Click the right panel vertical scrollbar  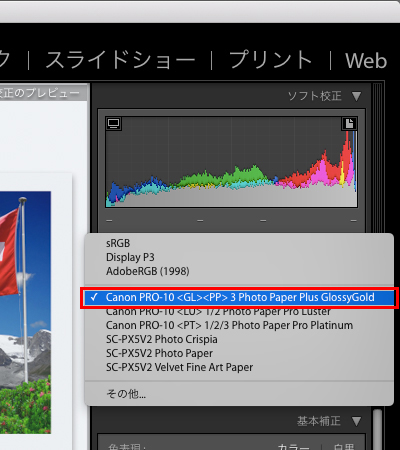pos(378,429)
